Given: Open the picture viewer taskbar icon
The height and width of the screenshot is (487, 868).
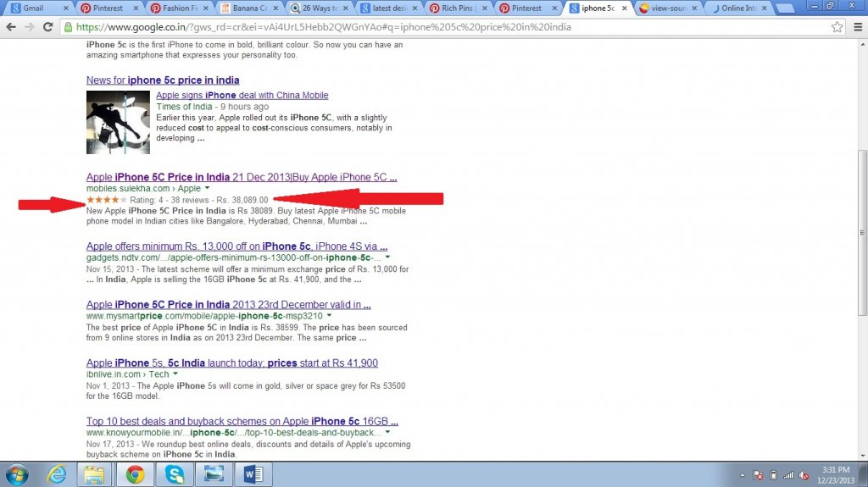Looking at the screenshot, I should tap(214, 474).
